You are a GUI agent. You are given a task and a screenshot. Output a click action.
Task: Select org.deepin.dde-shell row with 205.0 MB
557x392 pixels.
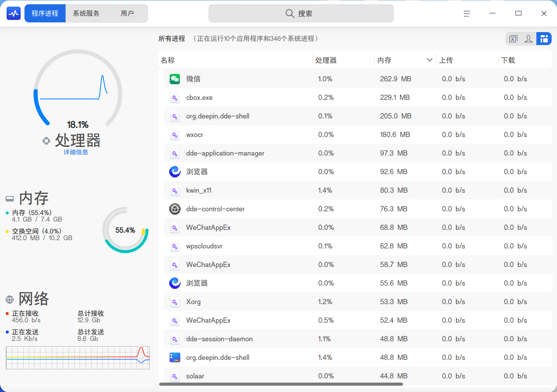[357, 116]
